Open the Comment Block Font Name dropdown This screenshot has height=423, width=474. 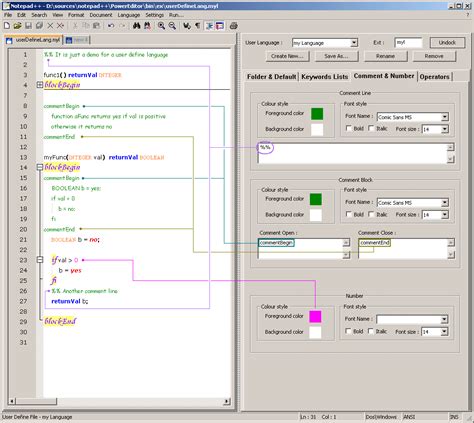[x=445, y=203]
